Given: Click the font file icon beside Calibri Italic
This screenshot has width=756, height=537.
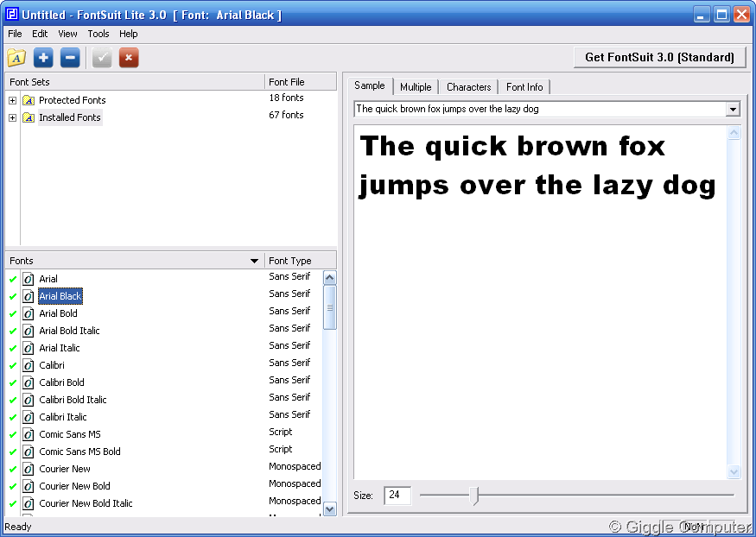Looking at the screenshot, I should pos(29,417).
